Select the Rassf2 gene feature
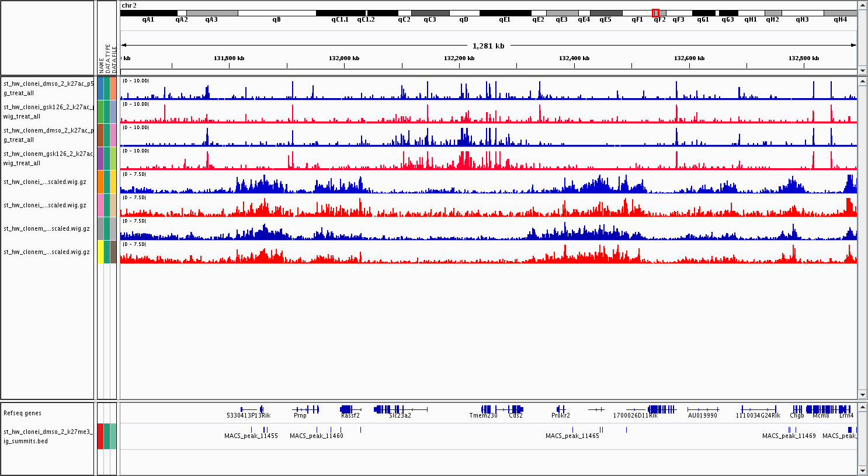 348,409
